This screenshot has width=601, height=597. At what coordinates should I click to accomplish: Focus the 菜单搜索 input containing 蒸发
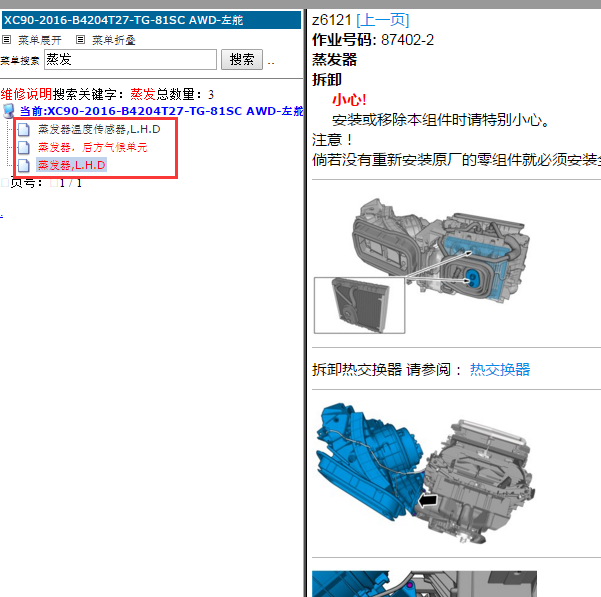click(x=130, y=59)
